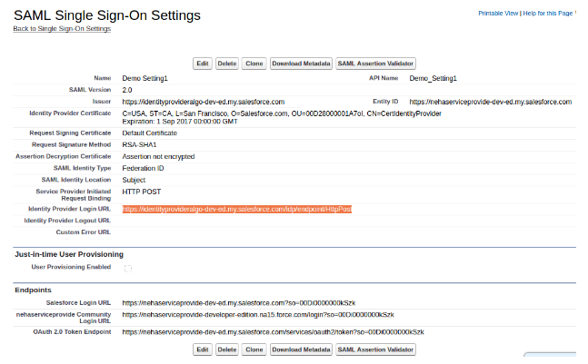Toggle the User Provisioning Enabled checkbox
588x364 pixels.
coord(128,268)
